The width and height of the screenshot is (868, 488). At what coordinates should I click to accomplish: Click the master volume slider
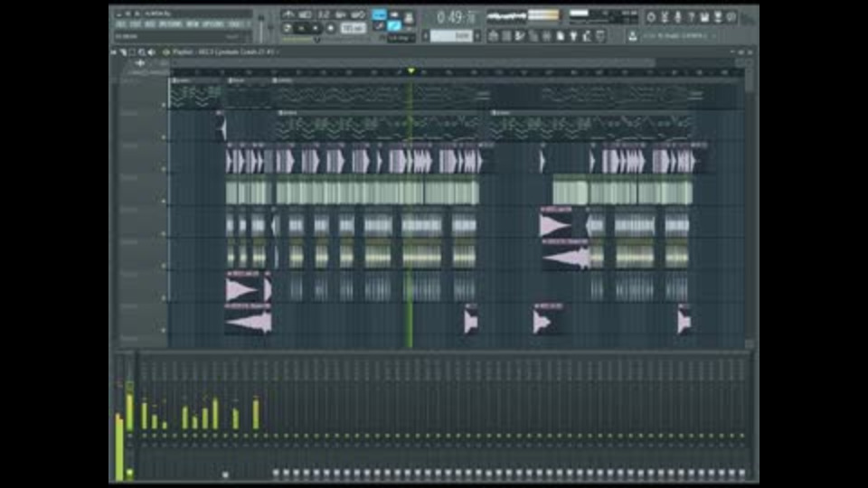[x=262, y=29]
